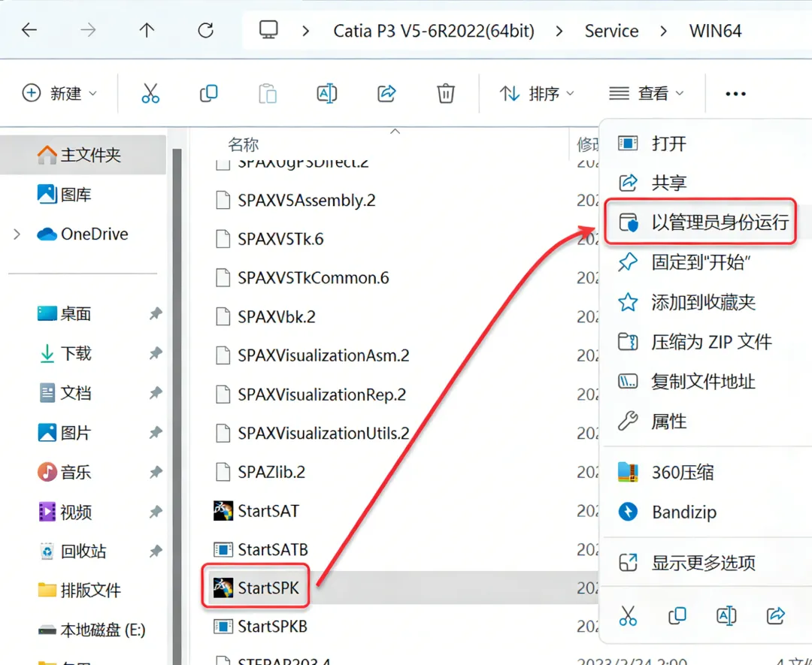Select the StartSAT file
This screenshot has height=665, width=812.
pos(256,511)
